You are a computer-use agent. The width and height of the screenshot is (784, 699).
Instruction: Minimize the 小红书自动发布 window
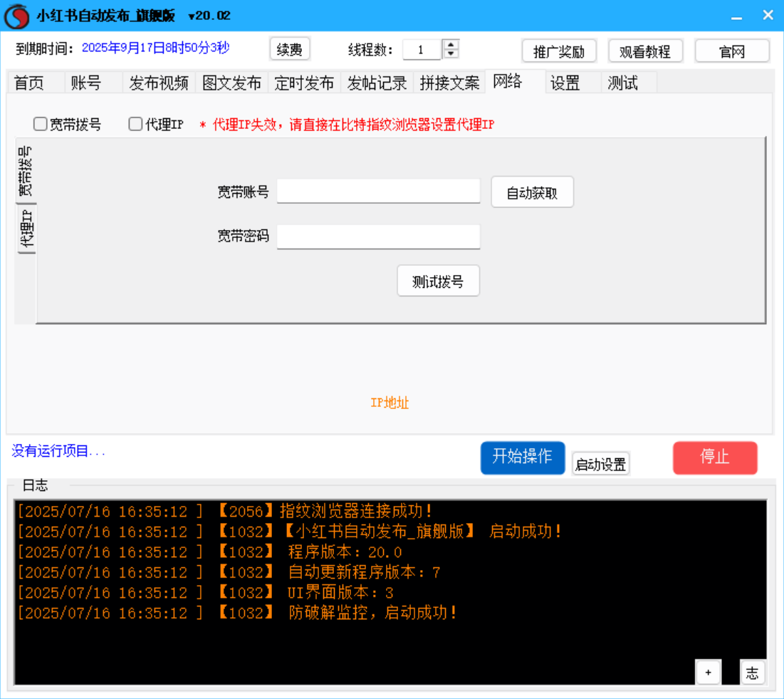736,16
